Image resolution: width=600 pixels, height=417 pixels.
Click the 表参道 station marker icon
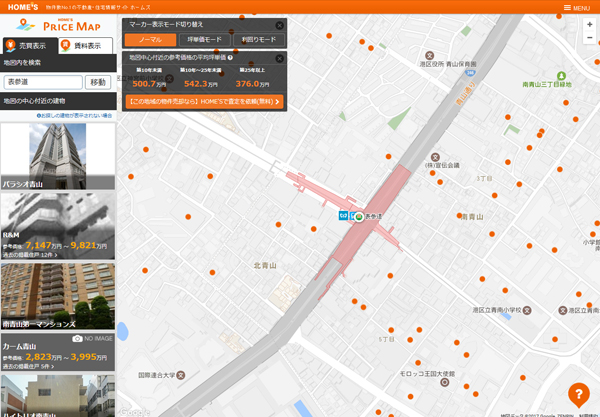[359, 217]
